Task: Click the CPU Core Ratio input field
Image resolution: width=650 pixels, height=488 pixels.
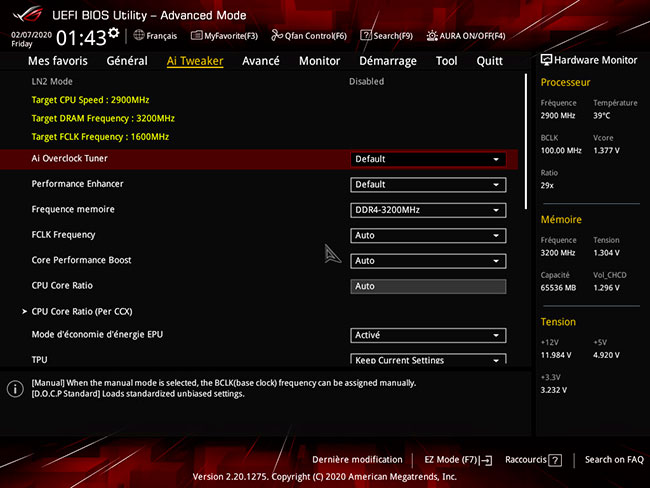Action: tap(427, 286)
